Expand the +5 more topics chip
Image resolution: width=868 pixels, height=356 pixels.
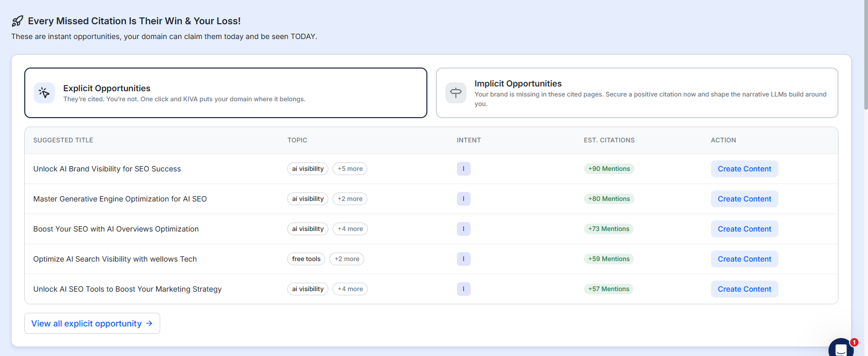click(x=350, y=169)
